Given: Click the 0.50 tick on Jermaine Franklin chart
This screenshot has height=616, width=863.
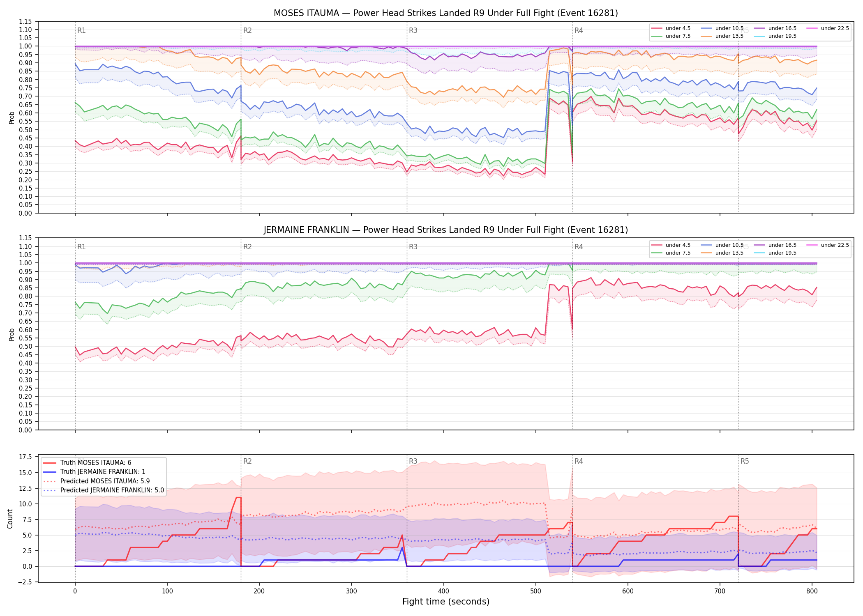Looking at the screenshot, I should [25, 347].
